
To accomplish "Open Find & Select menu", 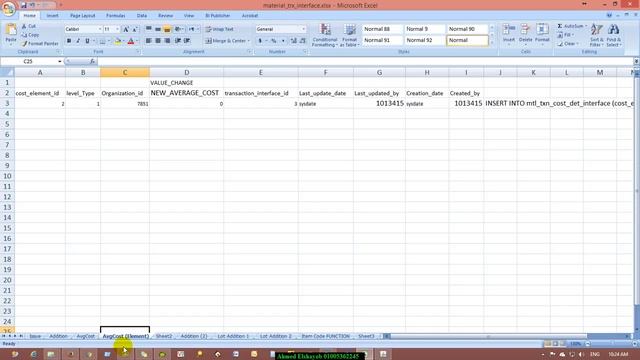I will click(613, 35).
